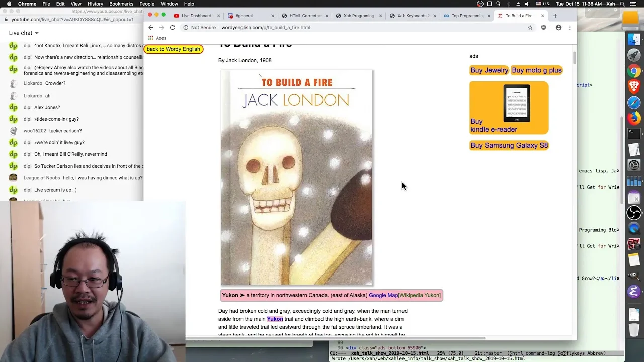Open the Bookmarks menu

pos(121,4)
